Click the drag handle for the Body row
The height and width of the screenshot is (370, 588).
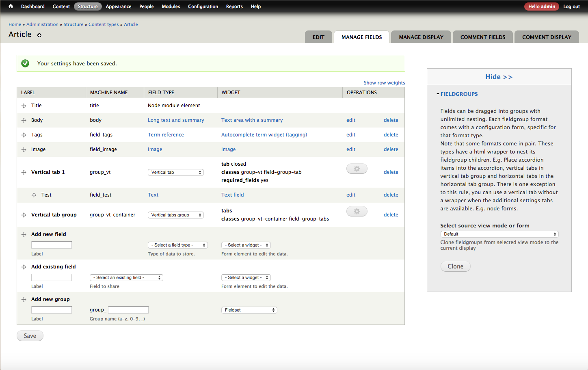coord(24,121)
